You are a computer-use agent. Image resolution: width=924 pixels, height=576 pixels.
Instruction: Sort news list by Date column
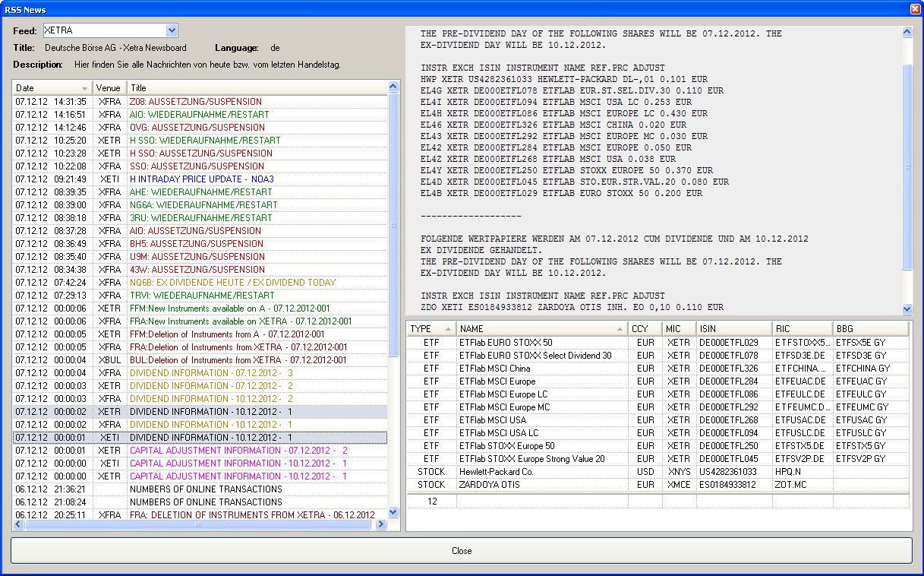[46, 88]
